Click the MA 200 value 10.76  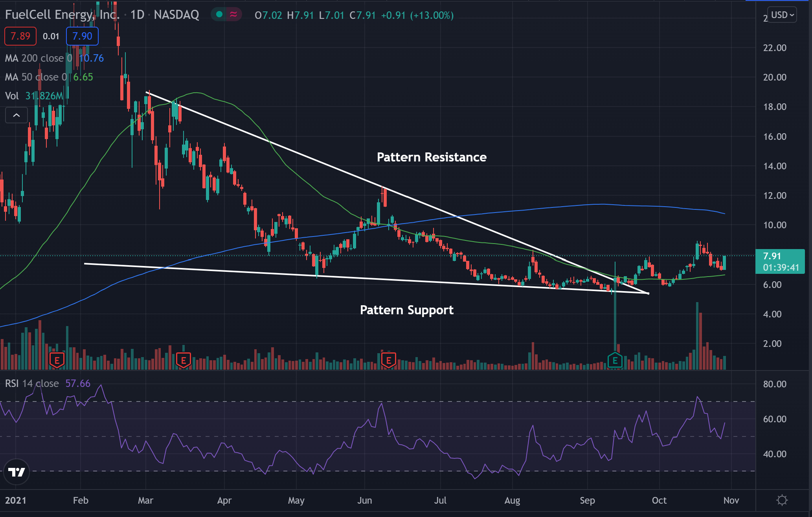(92, 58)
